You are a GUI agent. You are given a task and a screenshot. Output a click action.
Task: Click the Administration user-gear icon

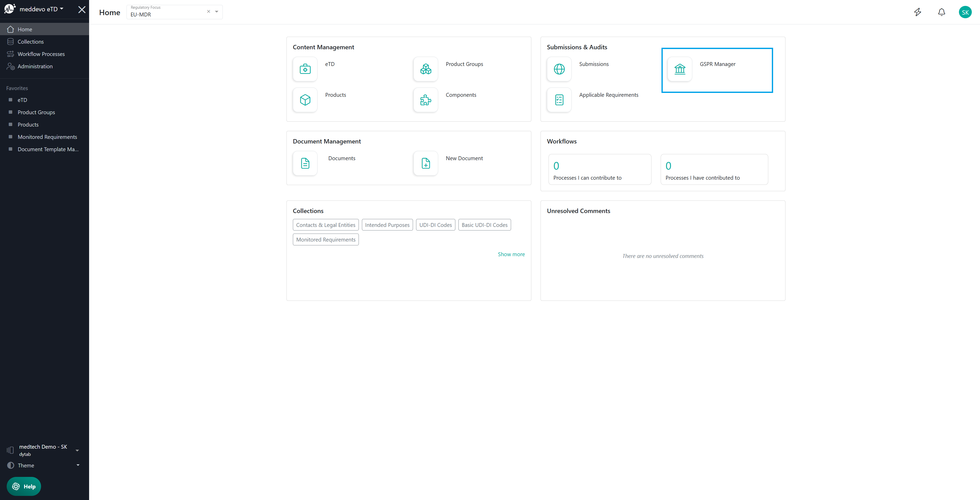click(10, 66)
